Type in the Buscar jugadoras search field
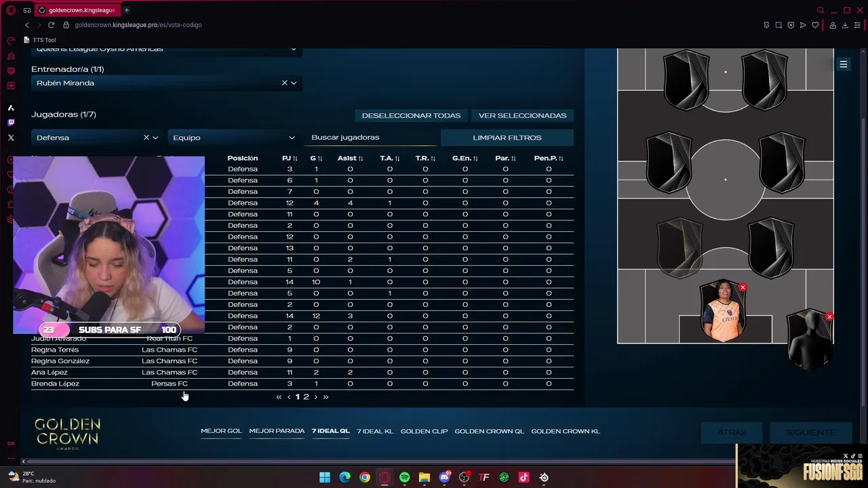Screen dimensions: 868x488 click(372, 138)
